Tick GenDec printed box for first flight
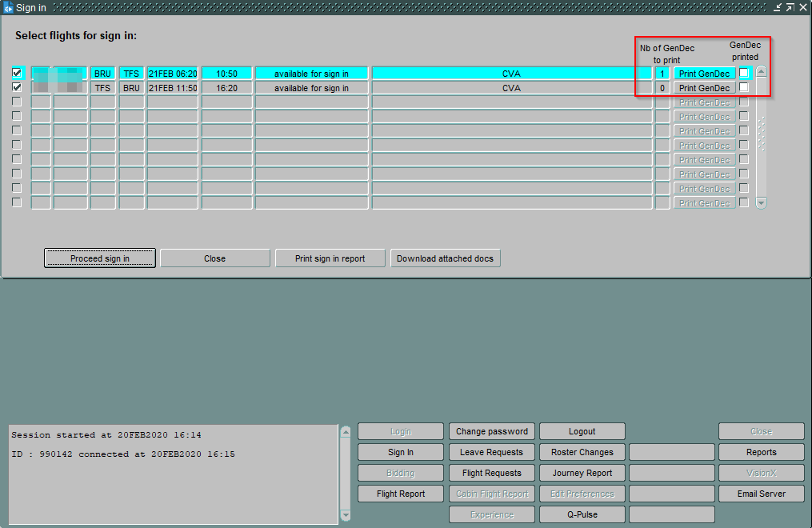Image resolution: width=812 pixels, height=528 pixels. point(744,73)
